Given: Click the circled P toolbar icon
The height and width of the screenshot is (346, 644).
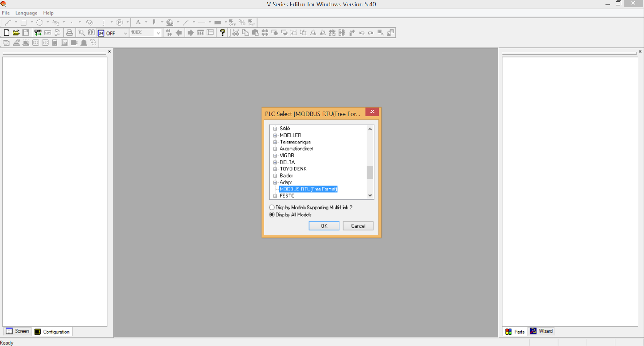Looking at the screenshot, I should 120,22.
